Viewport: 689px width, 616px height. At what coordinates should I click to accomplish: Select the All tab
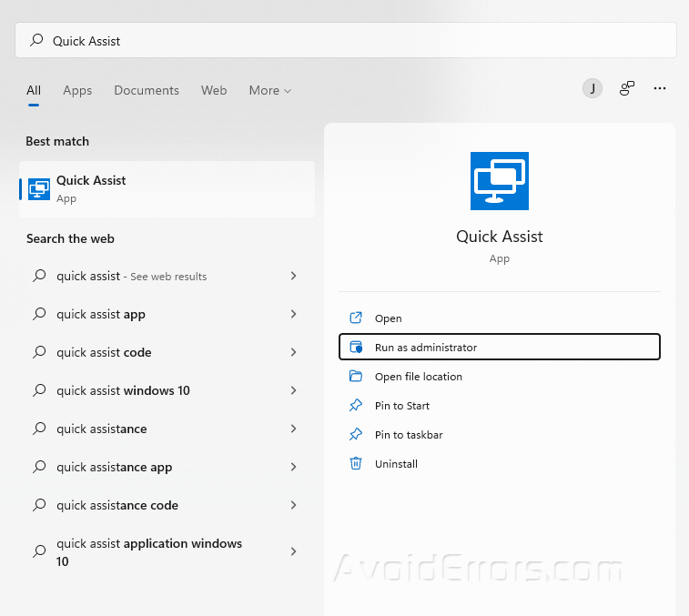click(x=34, y=90)
